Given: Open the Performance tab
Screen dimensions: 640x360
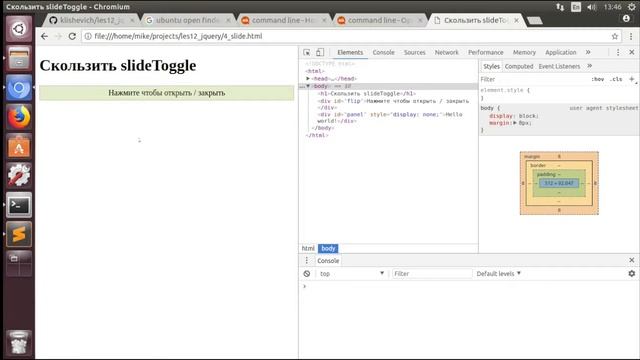Looking at the screenshot, I should tap(485, 52).
